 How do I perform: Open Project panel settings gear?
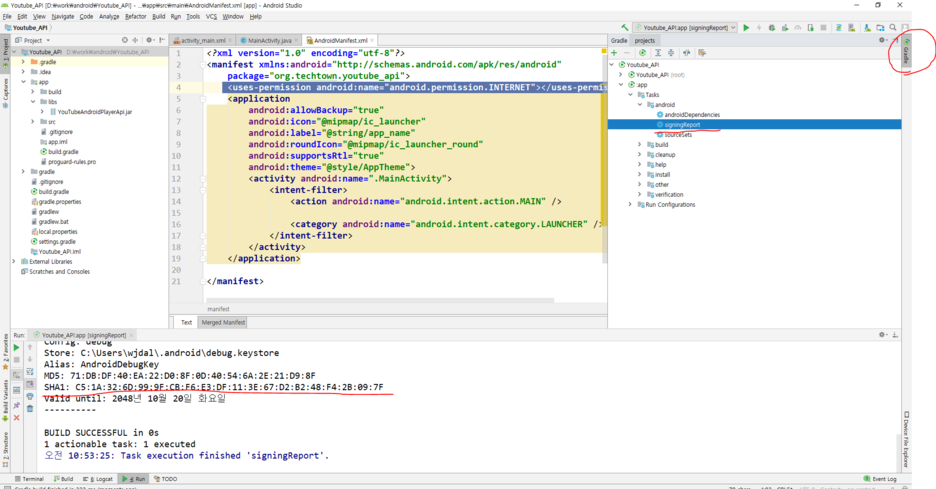[149, 40]
